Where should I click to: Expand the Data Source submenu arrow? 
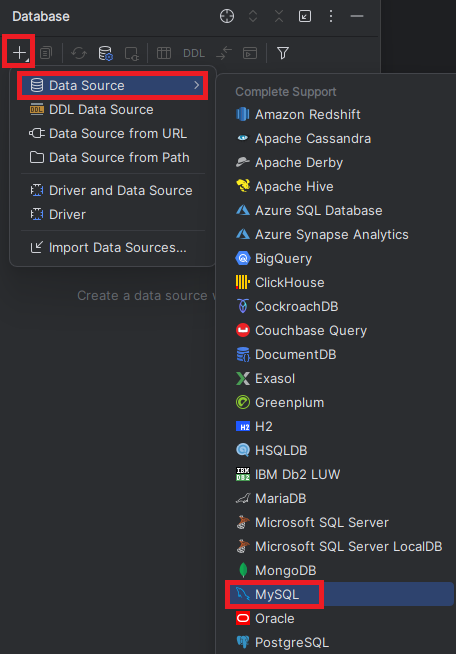(197, 85)
